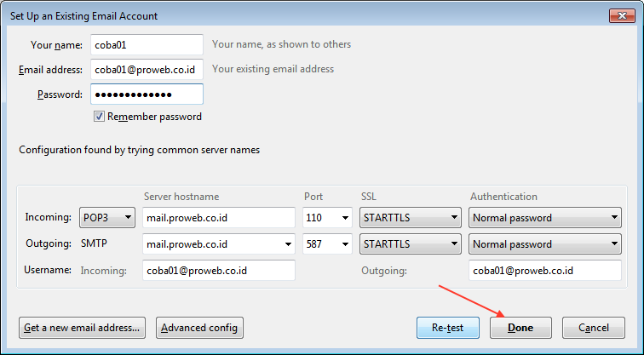The image size is (644, 355).
Task: Open the incoming protocol POP3 dropdown
Action: tap(107, 218)
